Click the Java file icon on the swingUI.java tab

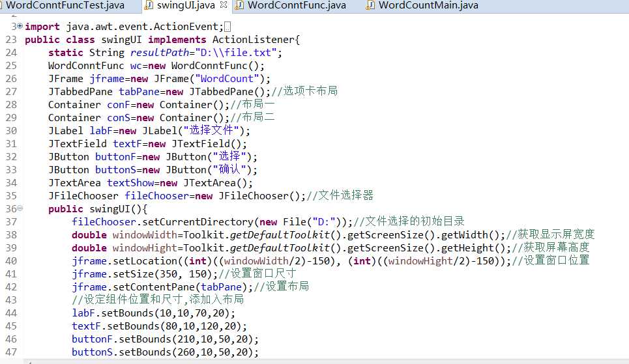click(x=149, y=5)
